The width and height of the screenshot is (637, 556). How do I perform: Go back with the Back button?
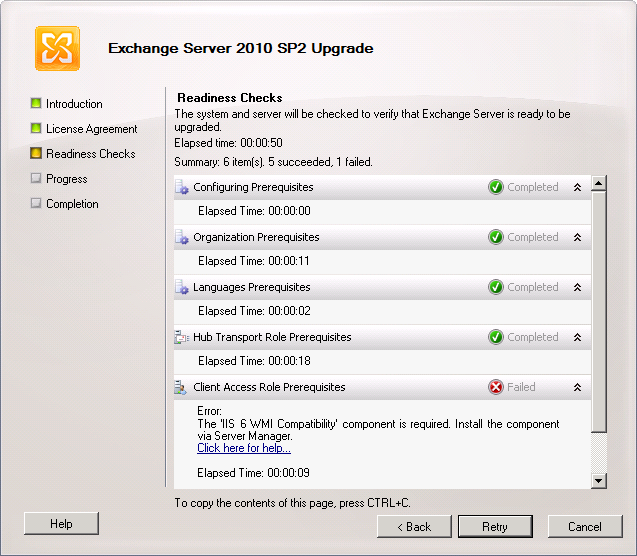point(414,527)
